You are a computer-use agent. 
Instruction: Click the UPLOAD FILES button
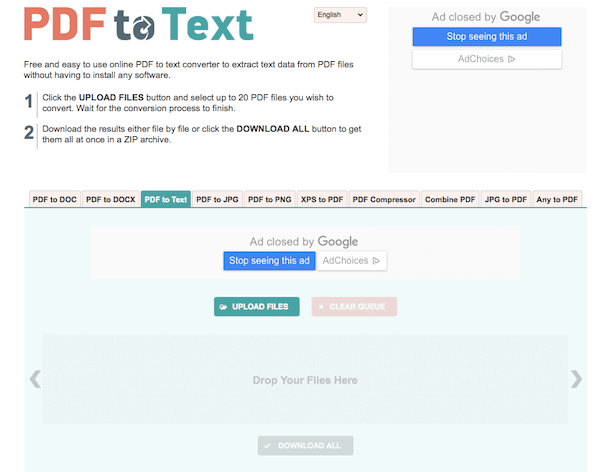pos(257,307)
